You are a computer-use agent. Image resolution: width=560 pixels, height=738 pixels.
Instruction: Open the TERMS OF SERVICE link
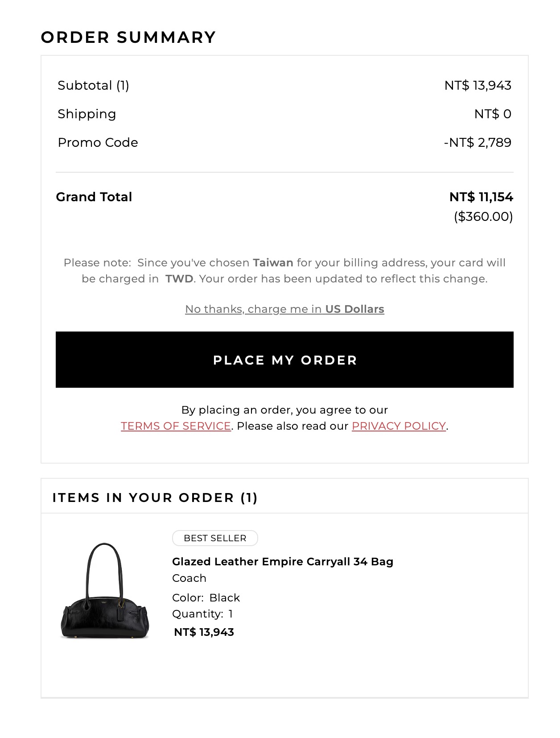(x=176, y=426)
